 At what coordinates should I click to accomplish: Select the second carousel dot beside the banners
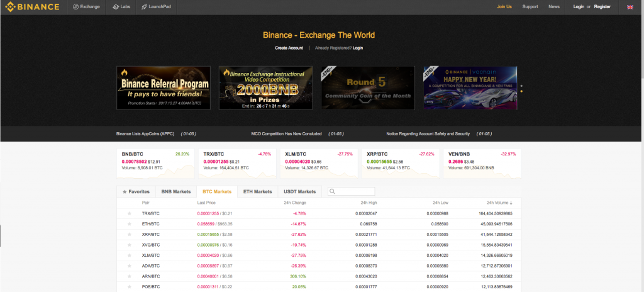pyautogui.click(x=521, y=91)
